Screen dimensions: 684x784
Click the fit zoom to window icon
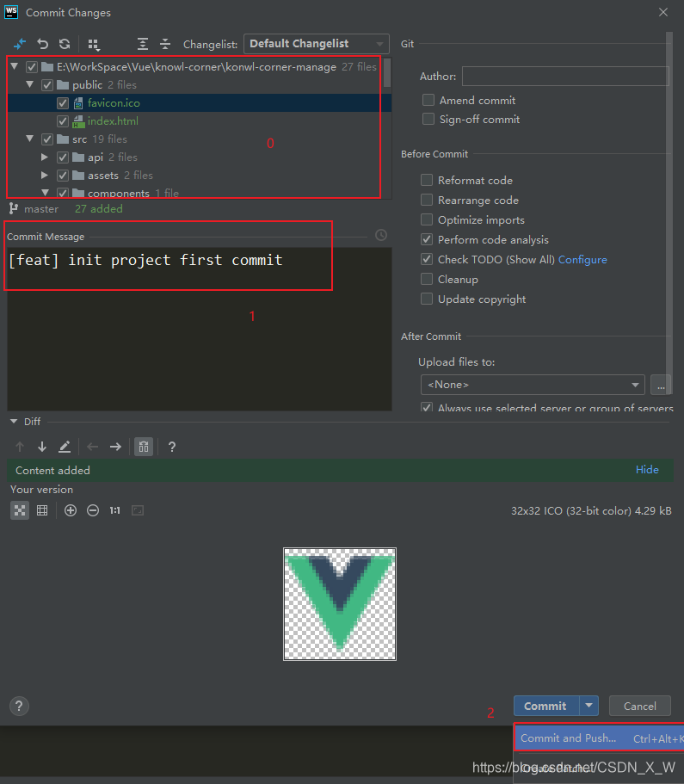tap(138, 510)
